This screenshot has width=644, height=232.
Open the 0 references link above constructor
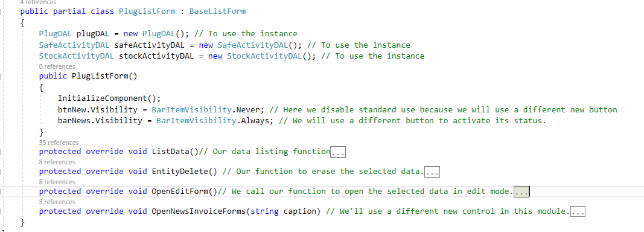coord(57,66)
